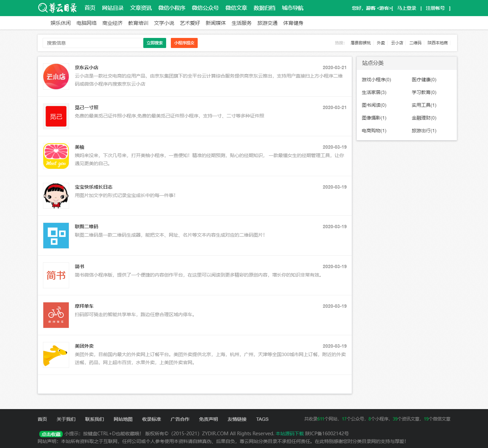Select the 旅游交通 category

tap(267, 23)
